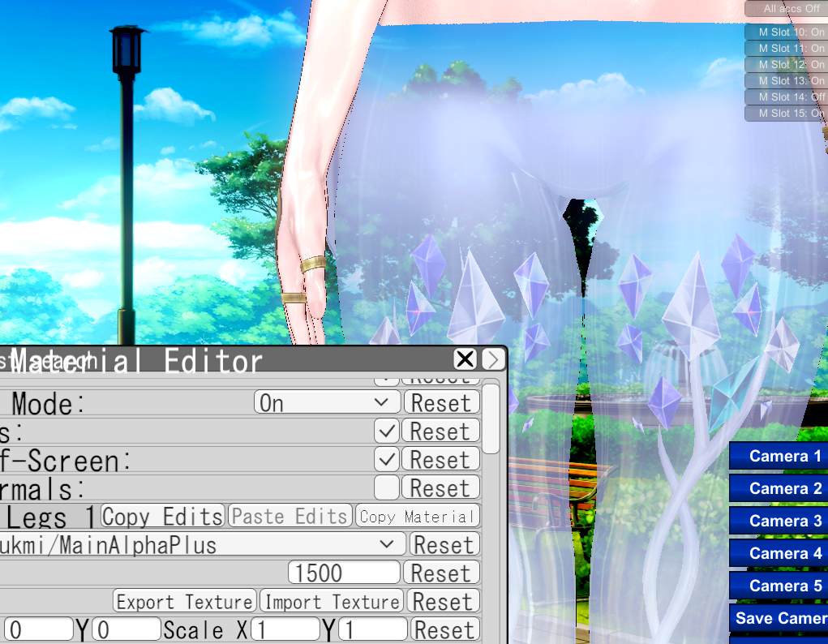
Task: Toggle M Slot 14 accessory on
Action: click(786, 97)
